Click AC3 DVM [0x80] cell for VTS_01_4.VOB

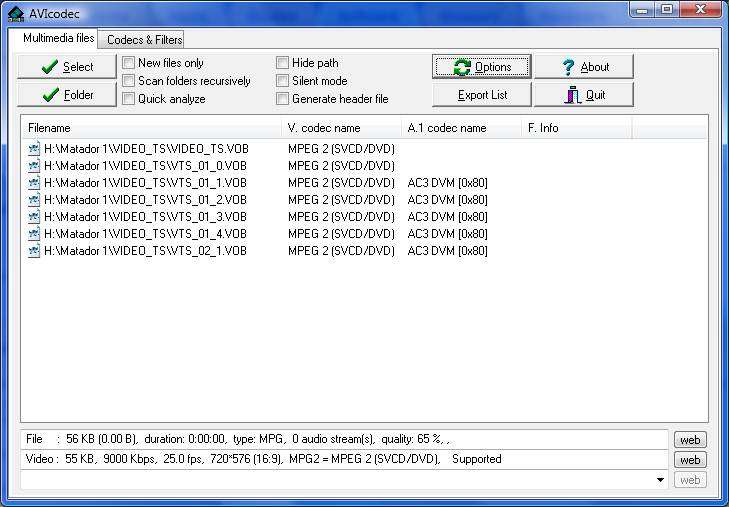pos(447,234)
